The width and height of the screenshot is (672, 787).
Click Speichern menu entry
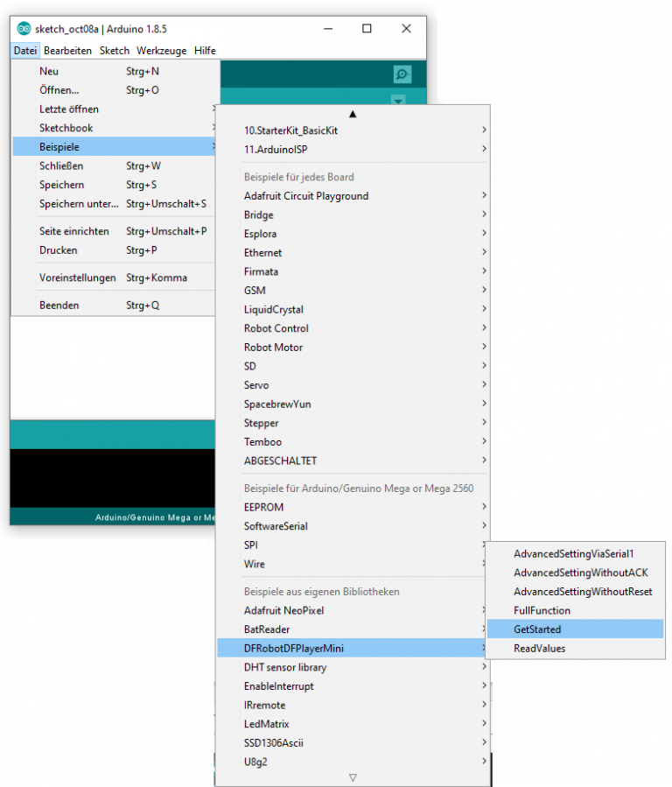(x=115, y=185)
